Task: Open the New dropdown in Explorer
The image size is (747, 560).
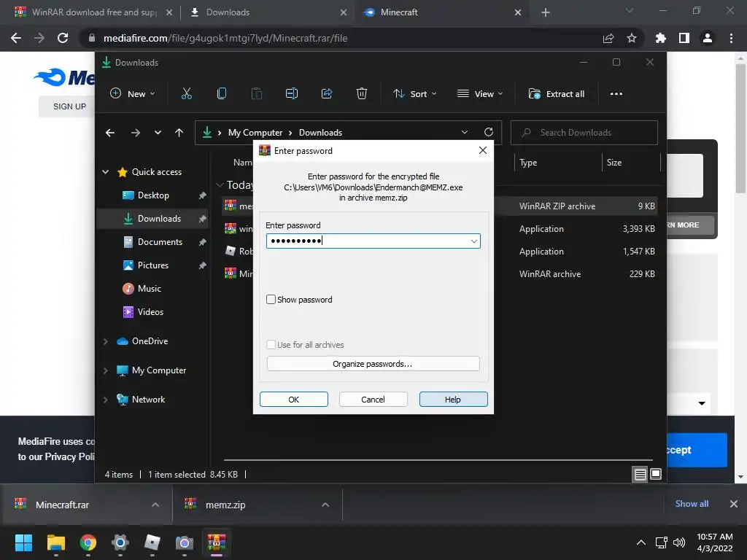Action: click(x=133, y=94)
